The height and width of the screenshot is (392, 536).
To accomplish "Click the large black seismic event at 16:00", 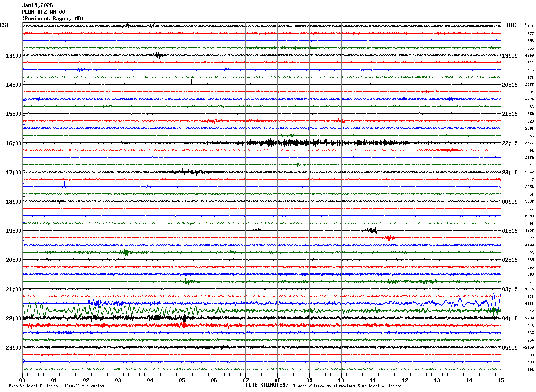I will pos(310,142).
